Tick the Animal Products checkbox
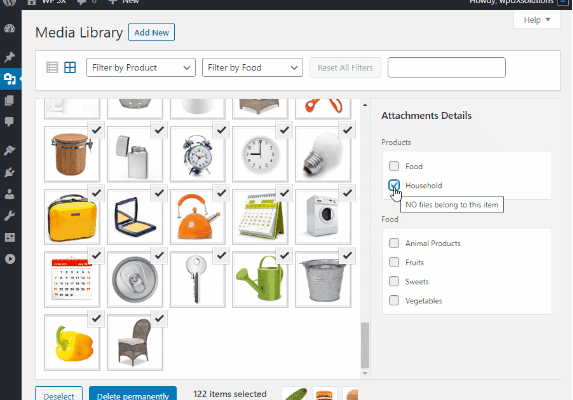Viewport: 573px width, 400px height. [394, 243]
